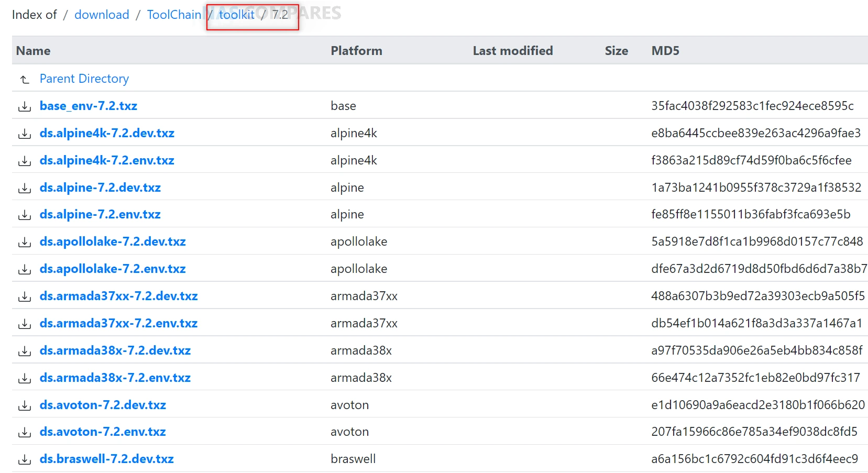
Task: Select MD5 hash 1a73ba1241b0955f378c3729a1f38532
Action: (756, 188)
